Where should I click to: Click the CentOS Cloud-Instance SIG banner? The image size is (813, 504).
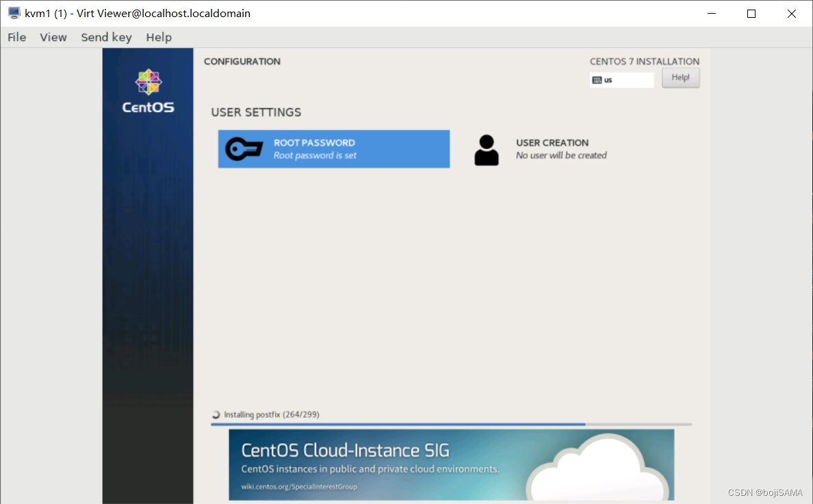coord(452,465)
